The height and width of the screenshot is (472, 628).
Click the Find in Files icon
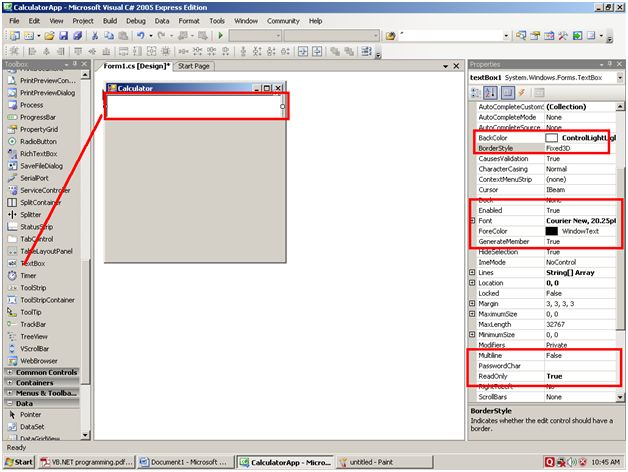coord(390,36)
